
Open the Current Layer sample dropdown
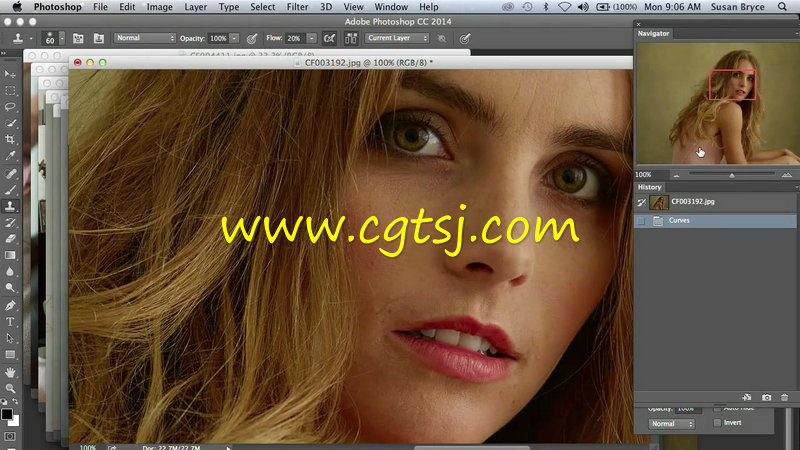[x=397, y=38]
